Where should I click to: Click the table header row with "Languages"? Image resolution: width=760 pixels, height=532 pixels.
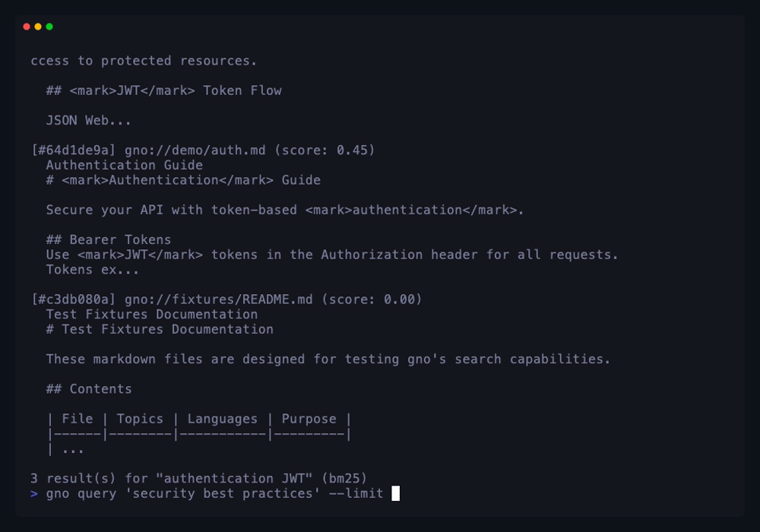(198, 419)
